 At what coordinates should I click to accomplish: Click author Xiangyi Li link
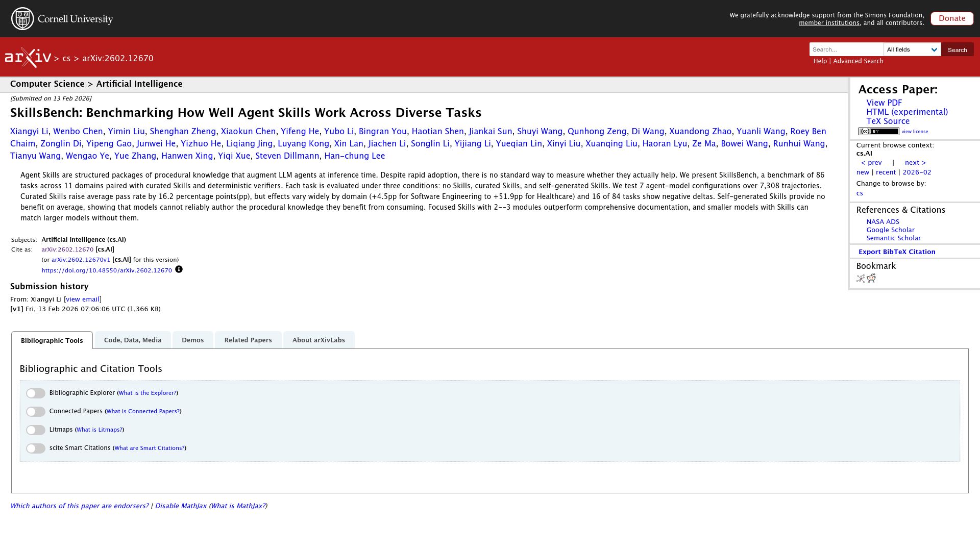pyautogui.click(x=29, y=132)
